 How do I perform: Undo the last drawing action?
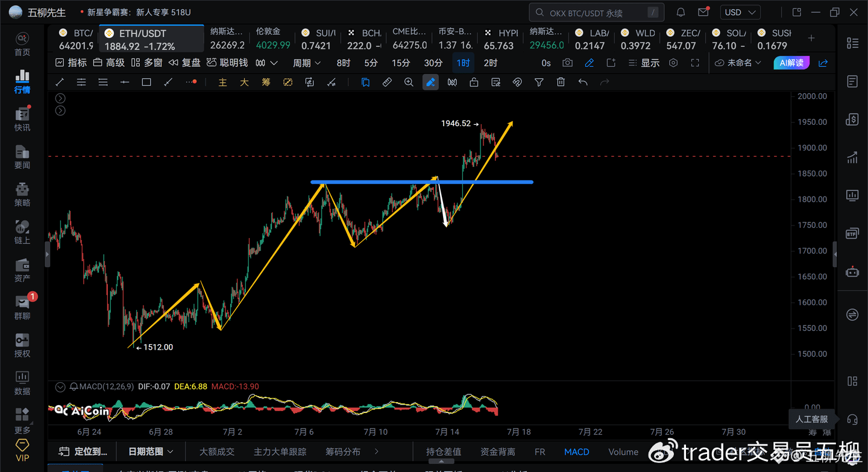pos(583,83)
